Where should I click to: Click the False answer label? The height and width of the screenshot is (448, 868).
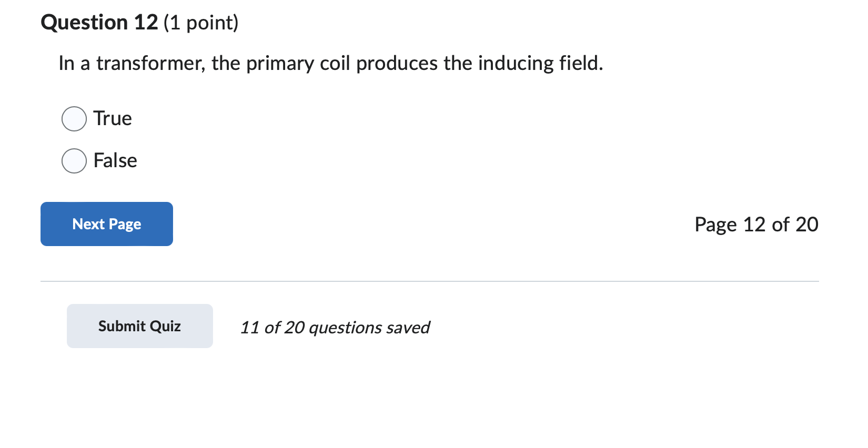pos(115,161)
